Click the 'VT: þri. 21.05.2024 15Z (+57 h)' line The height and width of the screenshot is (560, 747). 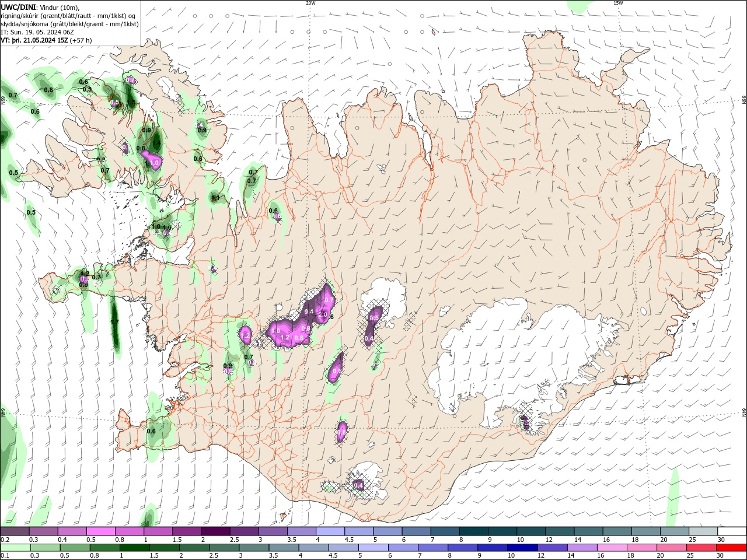pyautogui.click(x=46, y=40)
